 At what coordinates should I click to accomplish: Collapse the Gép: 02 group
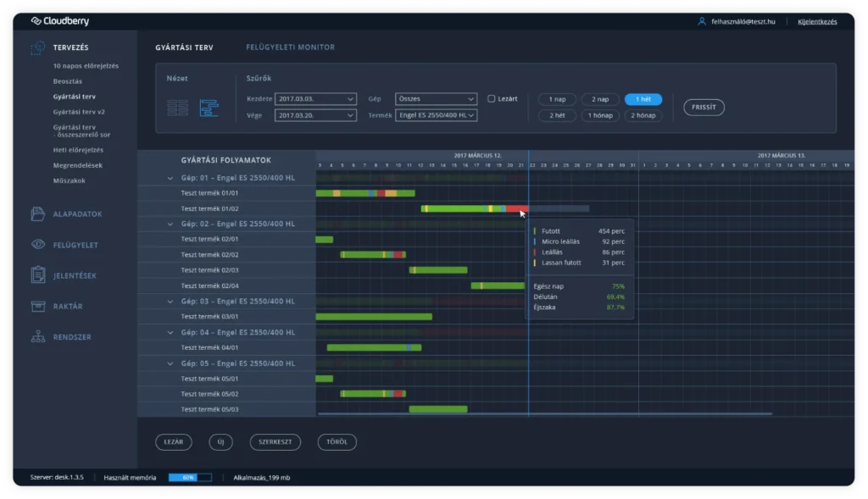click(170, 224)
